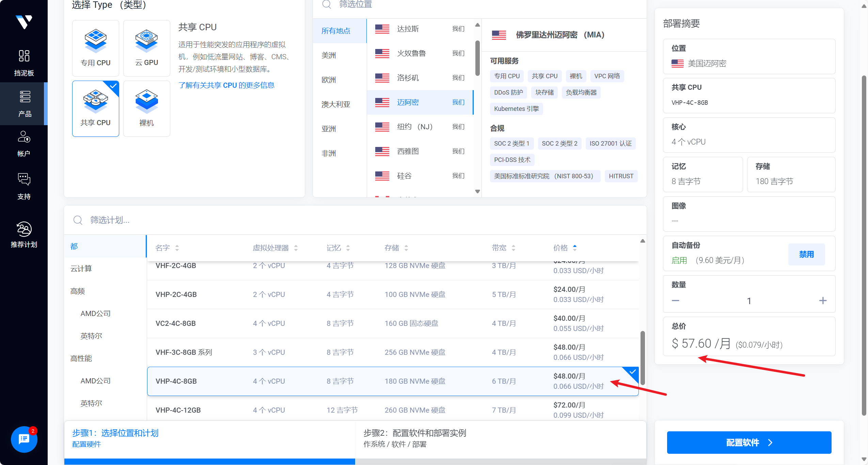Sort plans by 价格 column arrows
868x465 pixels.
point(574,248)
